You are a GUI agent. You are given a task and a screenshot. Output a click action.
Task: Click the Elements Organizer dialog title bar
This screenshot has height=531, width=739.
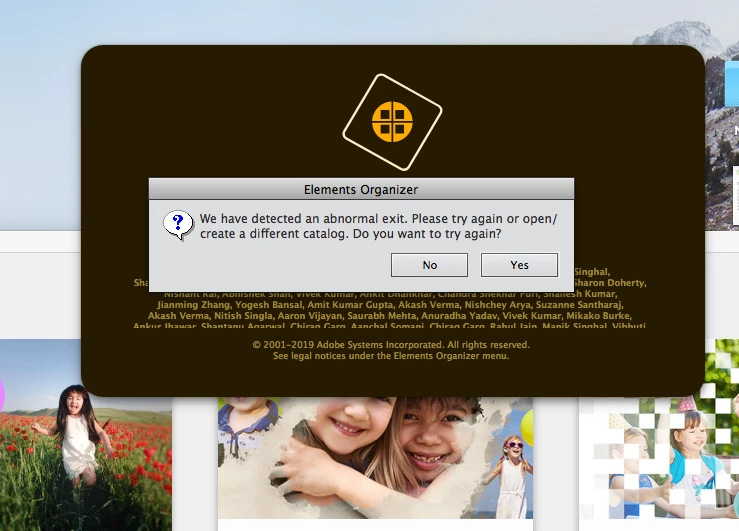tap(361, 189)
